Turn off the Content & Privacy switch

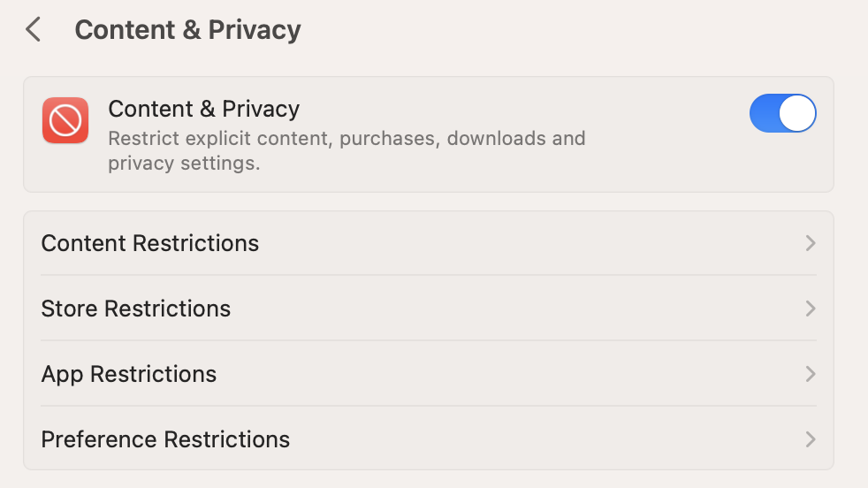783,113
